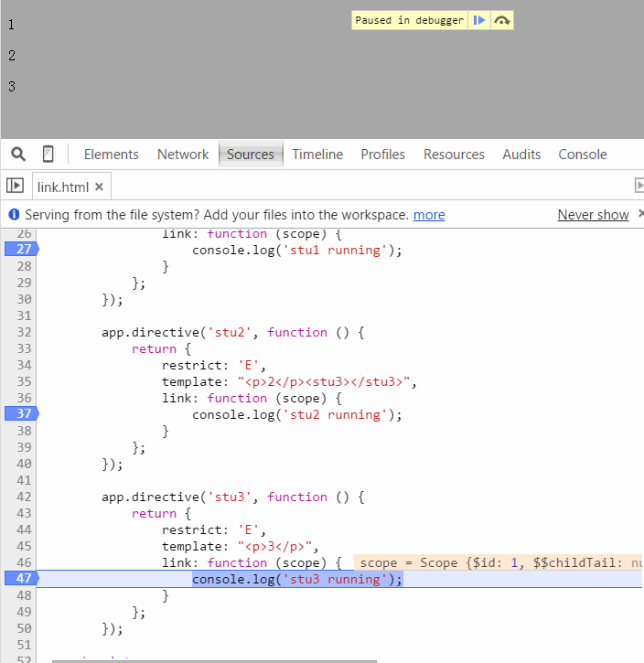The image size is (644, 663).
Task: Set breakpoint on line number 34
Action: tap(24, 365)
